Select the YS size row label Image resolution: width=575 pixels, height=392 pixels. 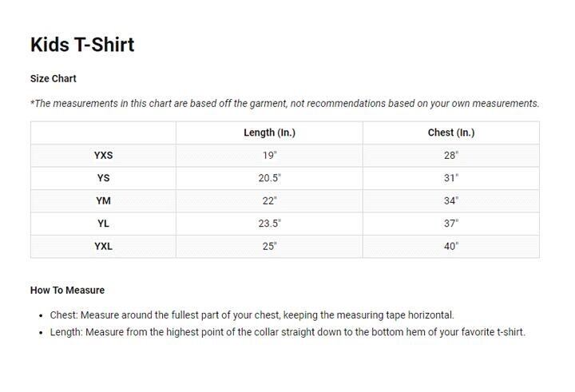click(103, 178)
